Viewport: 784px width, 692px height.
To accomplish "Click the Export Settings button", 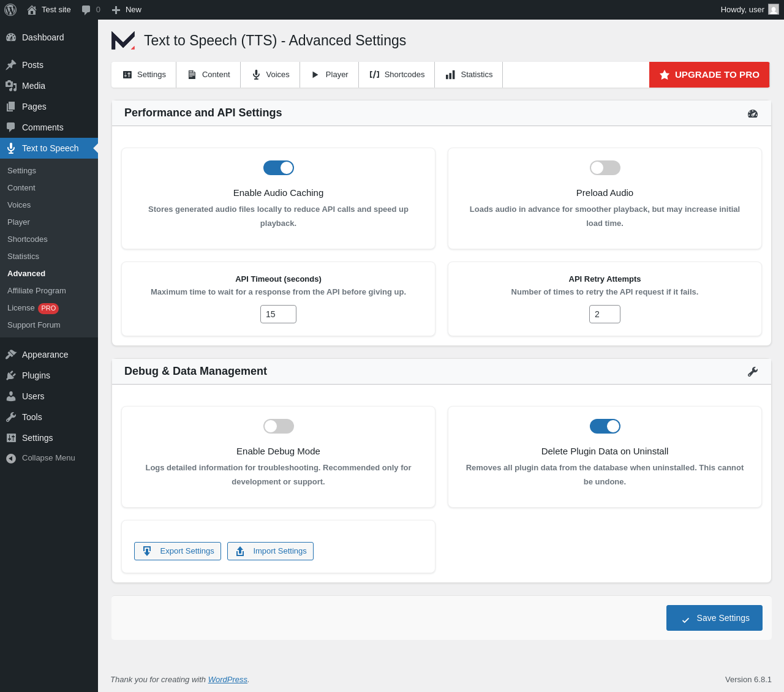I will coord(178,551).
